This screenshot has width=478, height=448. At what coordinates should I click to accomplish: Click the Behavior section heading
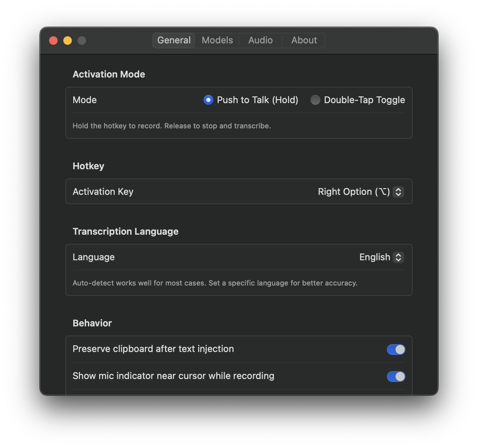(92, 323)
